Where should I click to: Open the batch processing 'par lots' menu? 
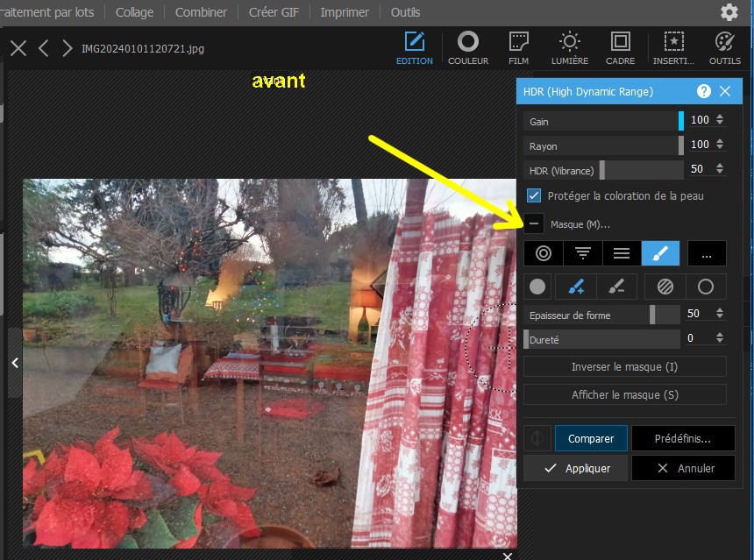(x=47, y=12)
